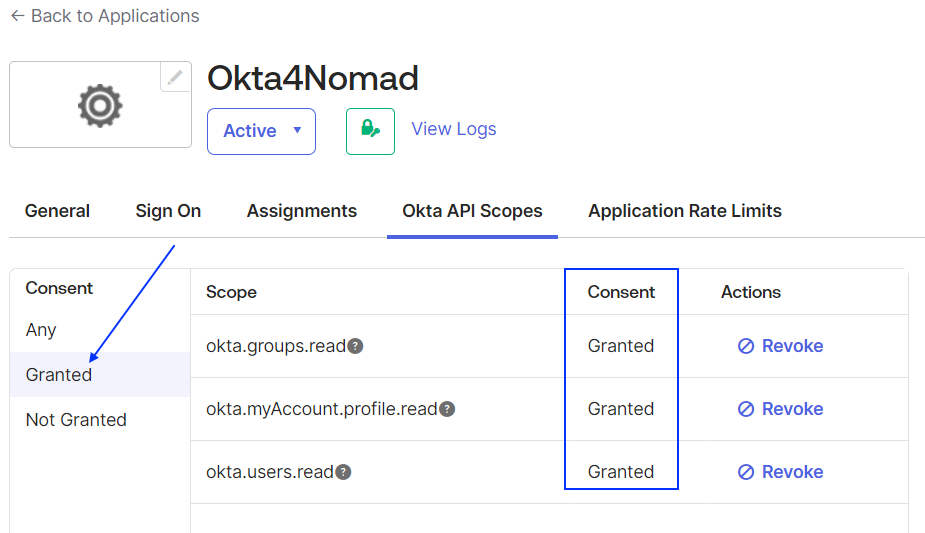Open View Logs link
Viewport: 925px width, 533px height.
[x=453, y=129]
